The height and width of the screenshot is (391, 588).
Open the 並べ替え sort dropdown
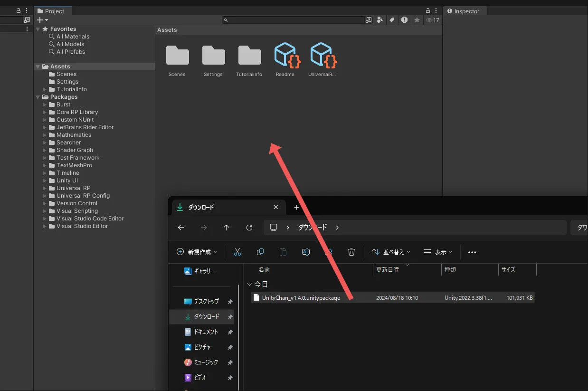391,252
